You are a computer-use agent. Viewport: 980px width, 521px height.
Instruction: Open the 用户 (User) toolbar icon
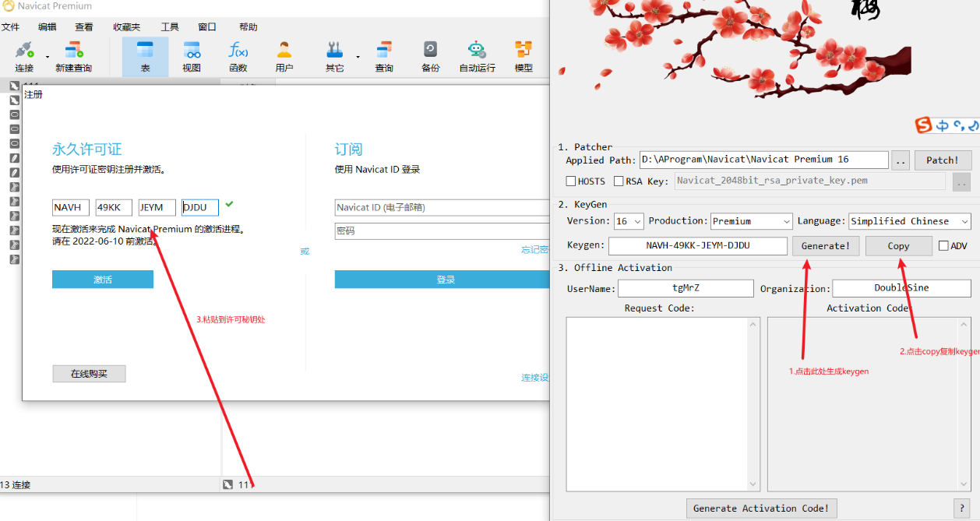click(284, 56)
